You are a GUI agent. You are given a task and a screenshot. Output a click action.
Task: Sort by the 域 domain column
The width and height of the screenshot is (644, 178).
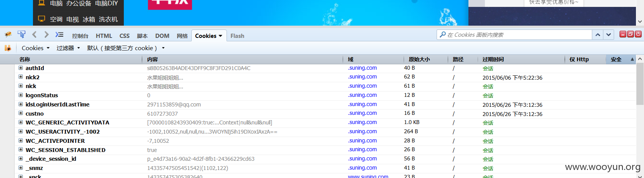pos(373,59)
